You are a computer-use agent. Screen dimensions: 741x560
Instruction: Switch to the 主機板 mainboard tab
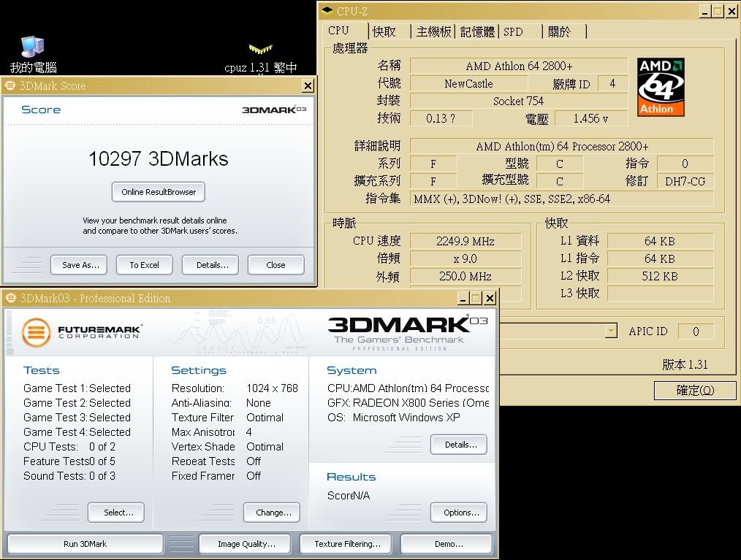click(x=433, y=31)
